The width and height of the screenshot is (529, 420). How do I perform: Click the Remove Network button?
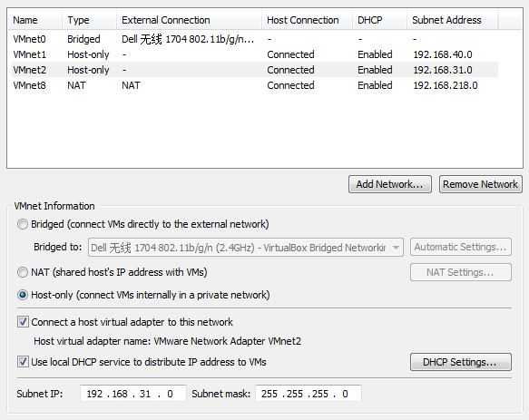pos(480,184)
